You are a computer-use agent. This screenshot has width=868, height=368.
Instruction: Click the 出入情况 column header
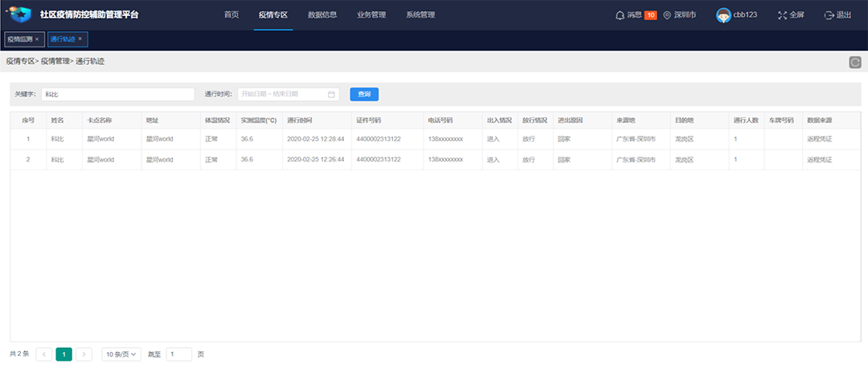tap(499, 120)
